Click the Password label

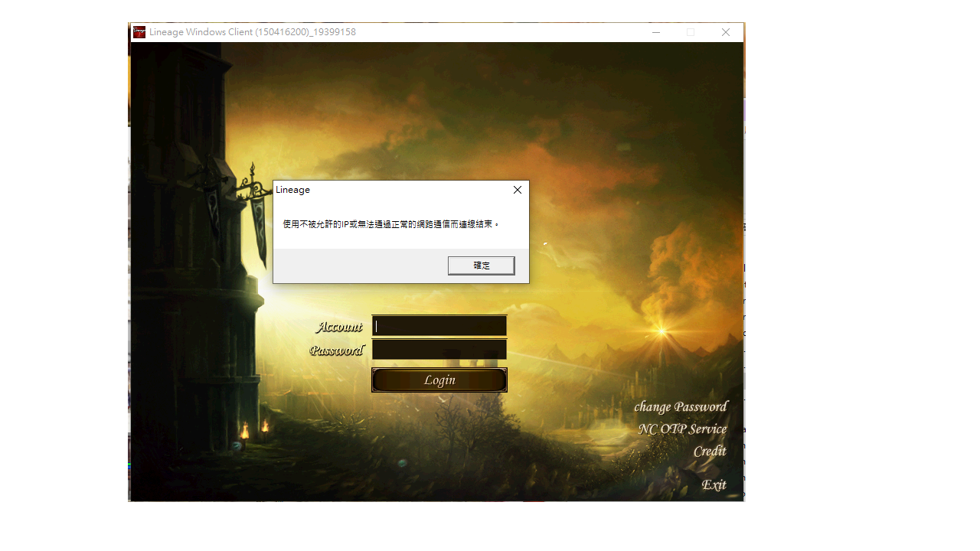(x=336, y=350)
